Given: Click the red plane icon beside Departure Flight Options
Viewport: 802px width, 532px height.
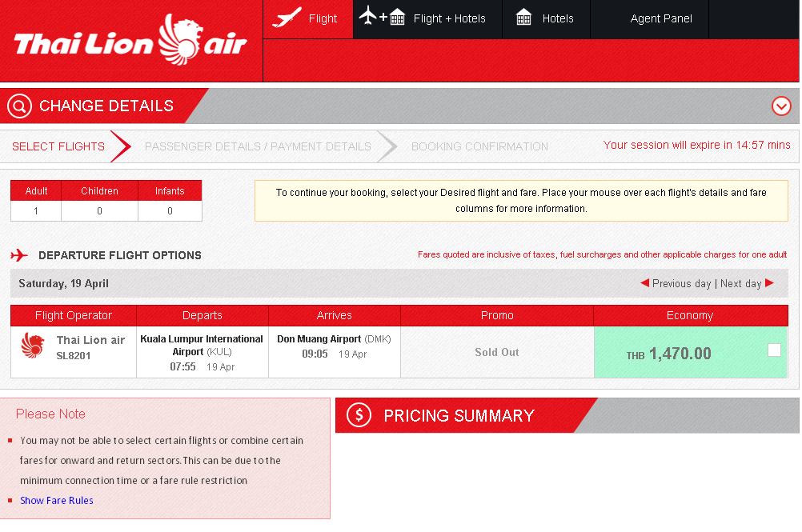Looking at the screenshot, I should [19, 255].
